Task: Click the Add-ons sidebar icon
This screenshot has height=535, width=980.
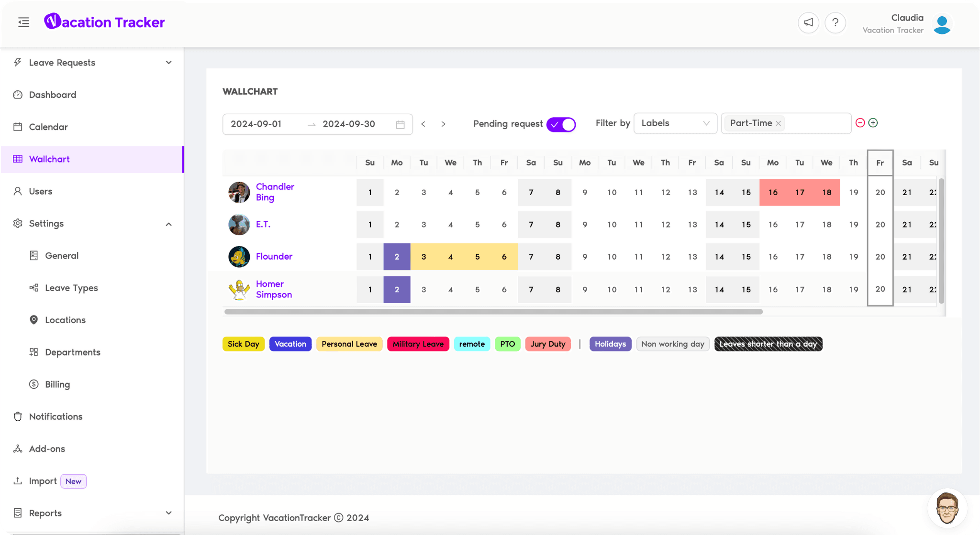Action: point(19,448)
